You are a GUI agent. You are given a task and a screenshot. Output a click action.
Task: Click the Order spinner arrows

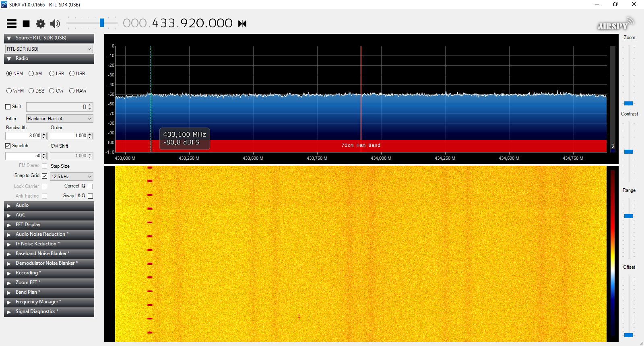click(90, 136)
